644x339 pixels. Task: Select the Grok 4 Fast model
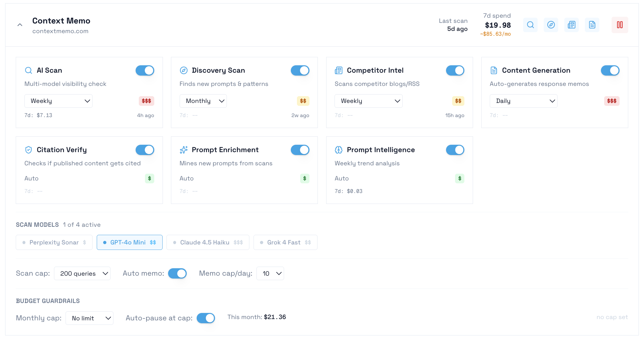tap(285, 242)
